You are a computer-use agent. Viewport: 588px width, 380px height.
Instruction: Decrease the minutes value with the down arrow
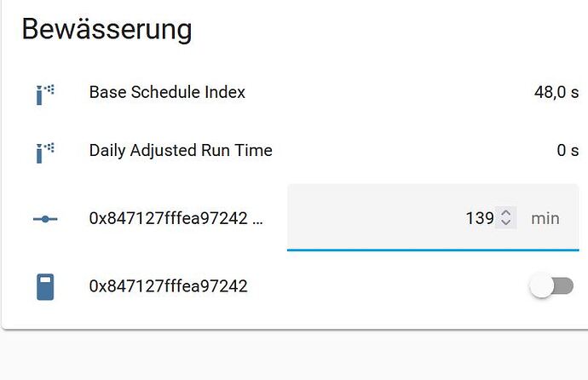[506, 222]
